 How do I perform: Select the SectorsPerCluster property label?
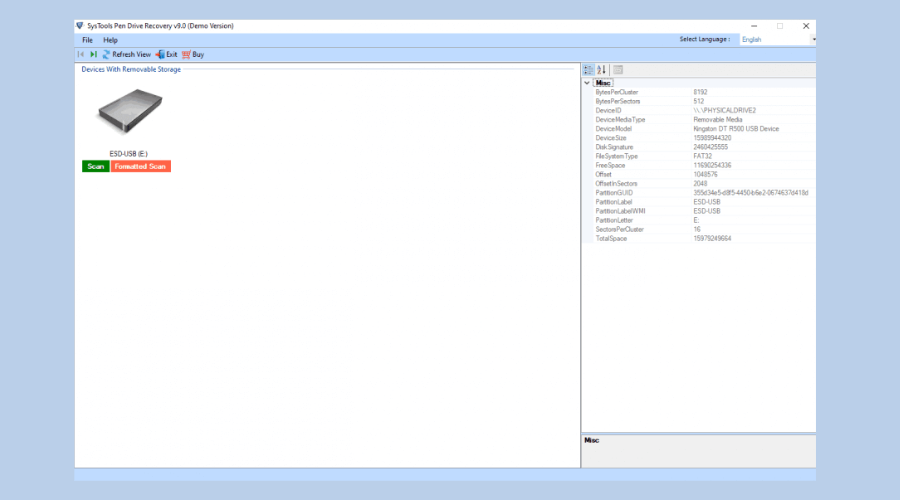coord(619,230)
